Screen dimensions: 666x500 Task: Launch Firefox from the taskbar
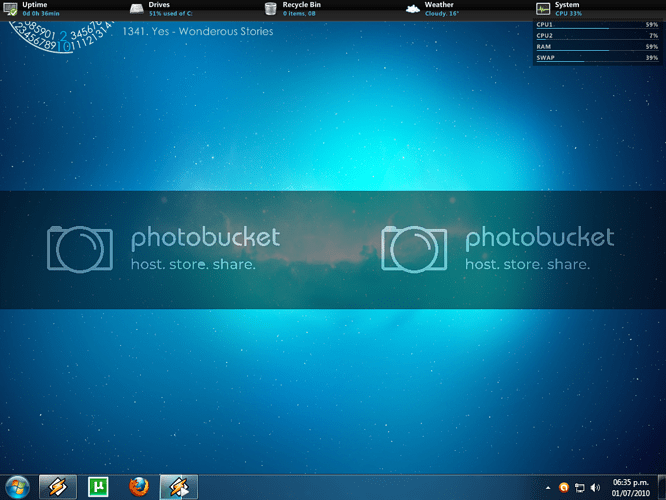(x=138, y=487)
